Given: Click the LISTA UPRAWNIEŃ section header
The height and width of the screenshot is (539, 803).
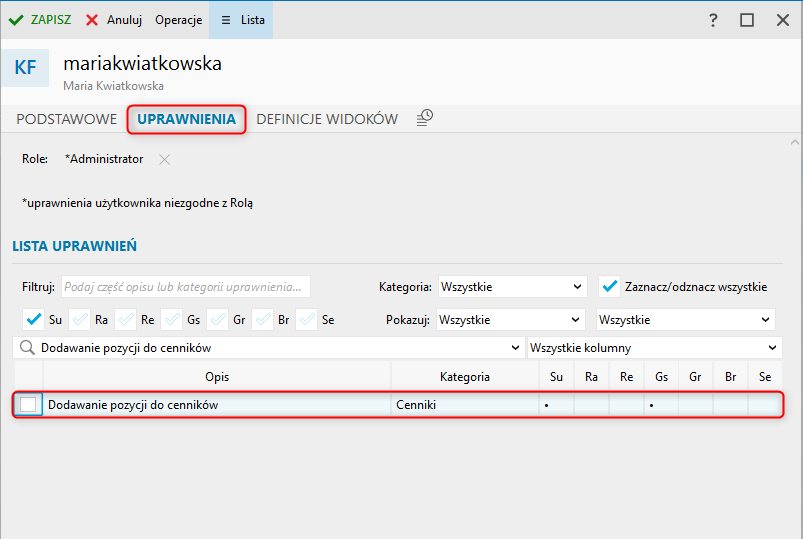Looking at the screenshot, I should coord(75,246).
